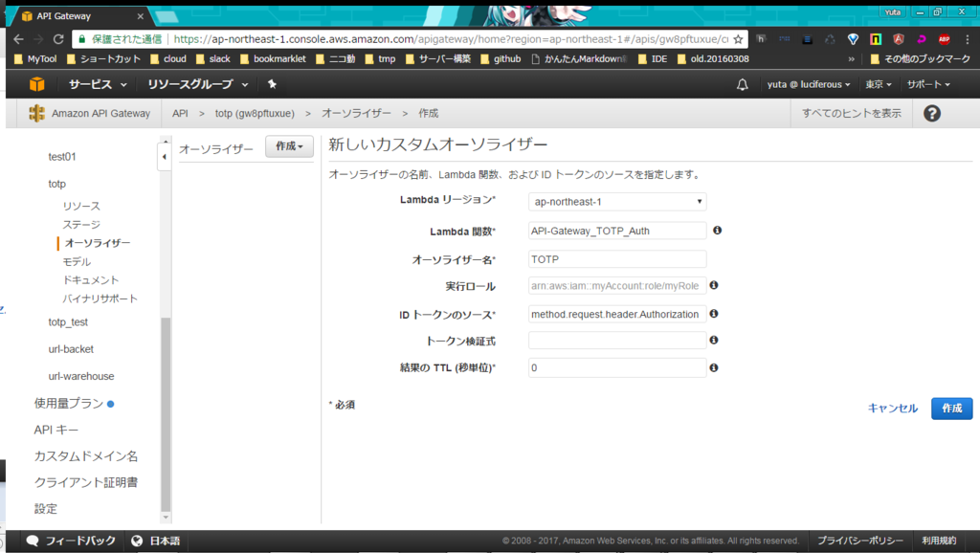The height and width of the screenshot is (553, 980).
Task: Click the sidebar scrollbar down arrow
Action: [x=166, y=518]
